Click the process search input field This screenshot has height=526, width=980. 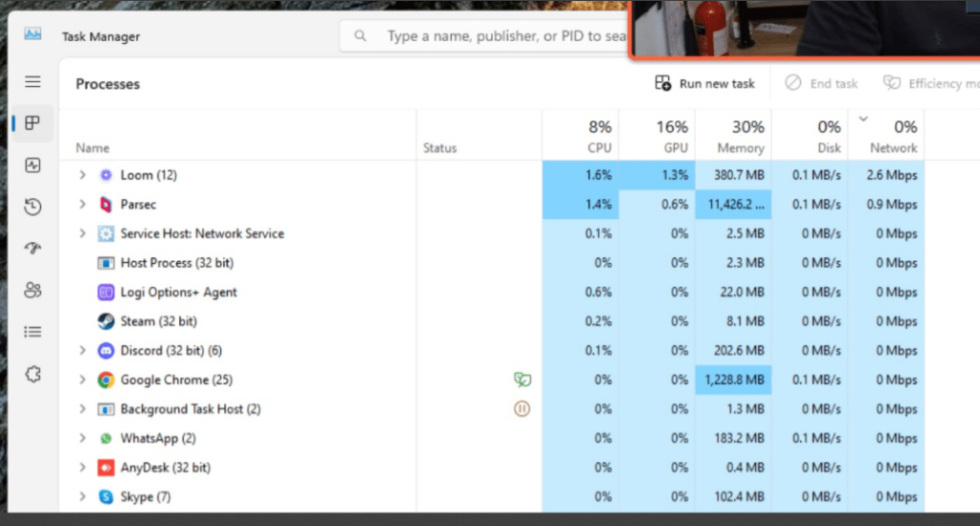tap(484, 36)
